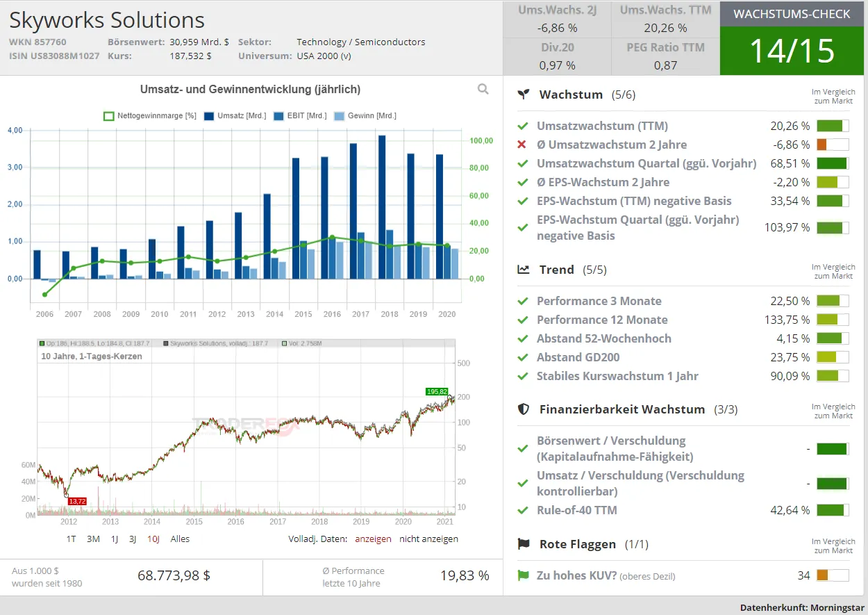Click checkmark next to Umsatzwachstum Quartal (ggü. Vorjahr)
This screenshot has width=868, height=615.
pos(522,163)
